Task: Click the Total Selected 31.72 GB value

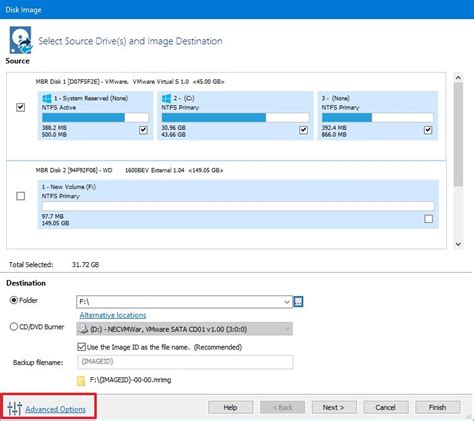Action: point(85,265)
